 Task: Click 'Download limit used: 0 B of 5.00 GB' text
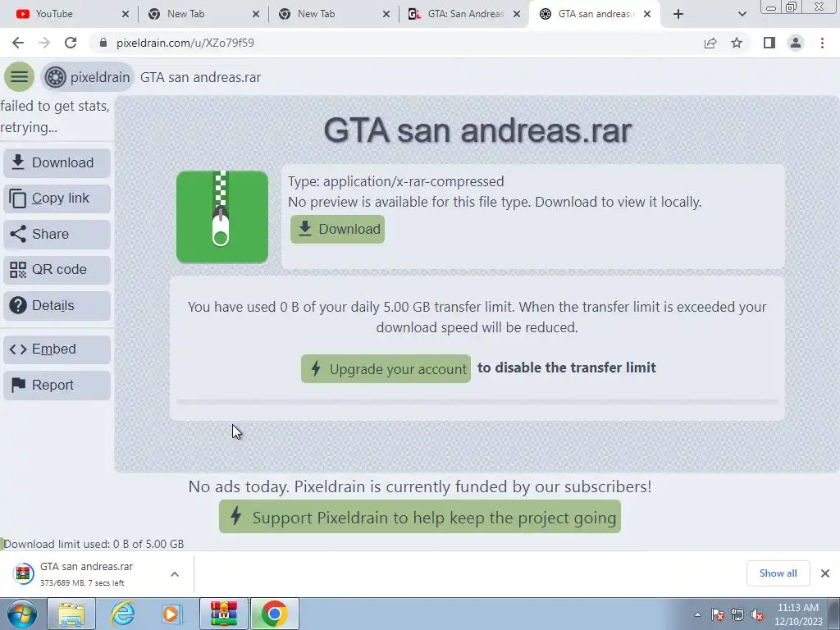tap(94, 544)
